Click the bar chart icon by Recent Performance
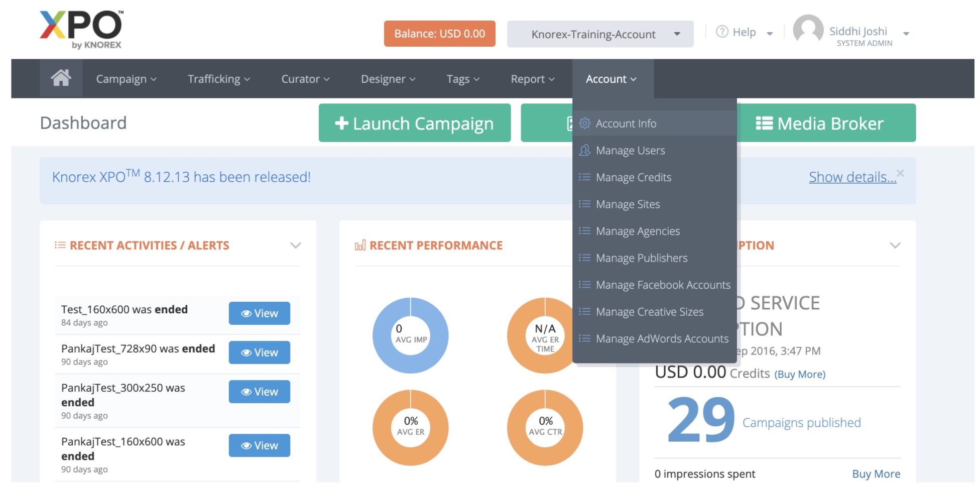The image size is (980, 487). [x=360, y=245]
